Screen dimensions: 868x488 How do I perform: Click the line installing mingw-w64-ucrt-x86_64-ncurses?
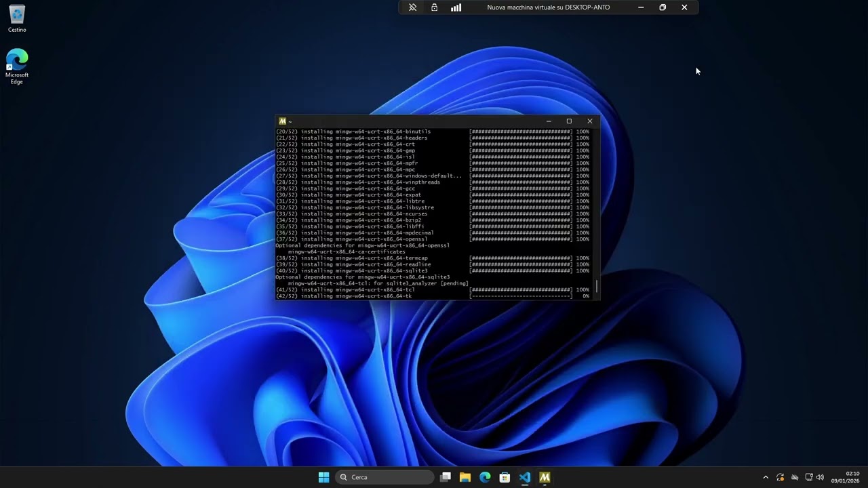[x=433, y=213]
